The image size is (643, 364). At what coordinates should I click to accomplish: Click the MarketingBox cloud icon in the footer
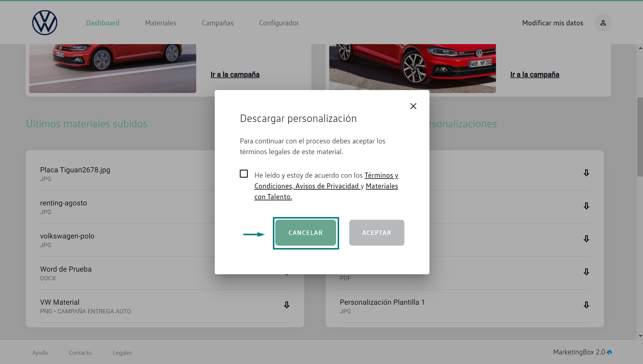609,352
